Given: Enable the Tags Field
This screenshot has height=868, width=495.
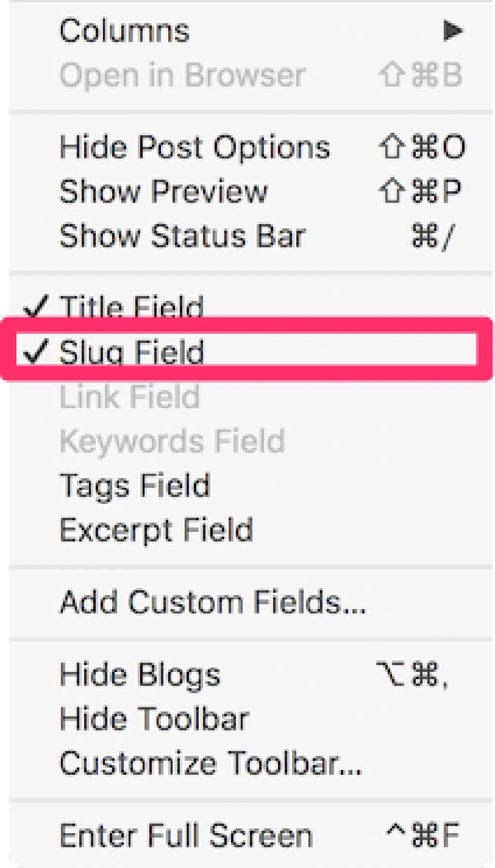Looking at the screenshot, I should coord(135,485).
